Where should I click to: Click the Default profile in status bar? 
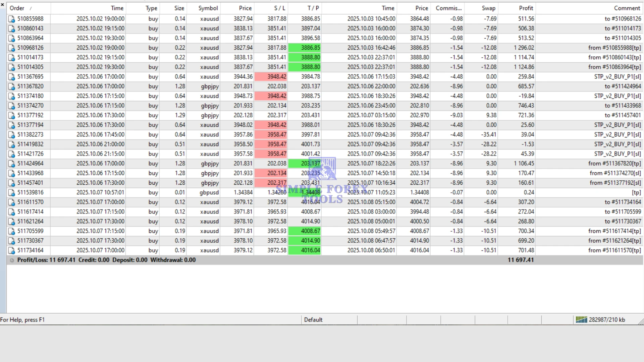[x=313, y=320]
